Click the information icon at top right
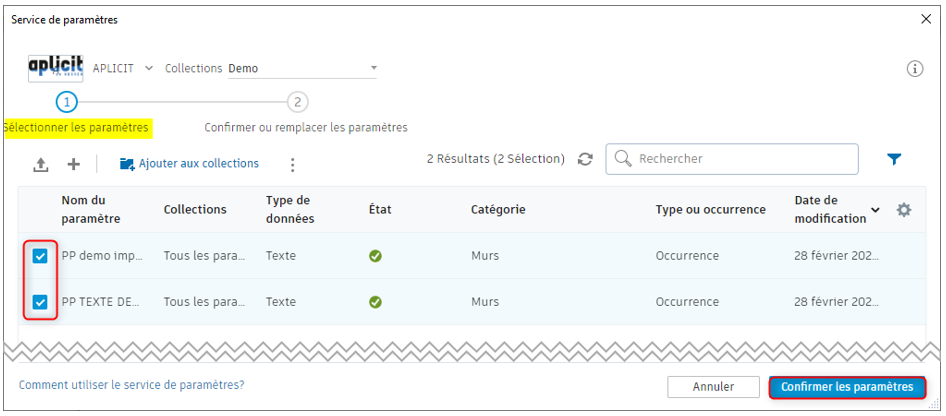 914,69
